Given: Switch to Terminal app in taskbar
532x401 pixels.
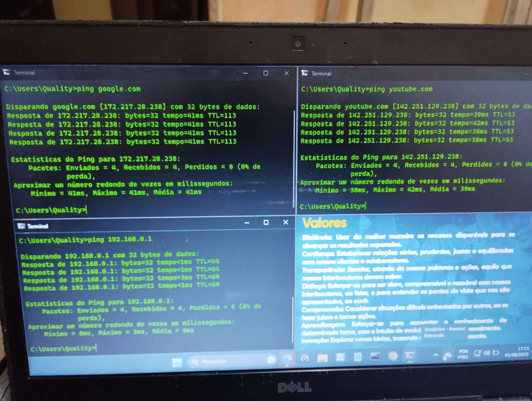Looking at the screenshot, I should [x=410, y=355].
